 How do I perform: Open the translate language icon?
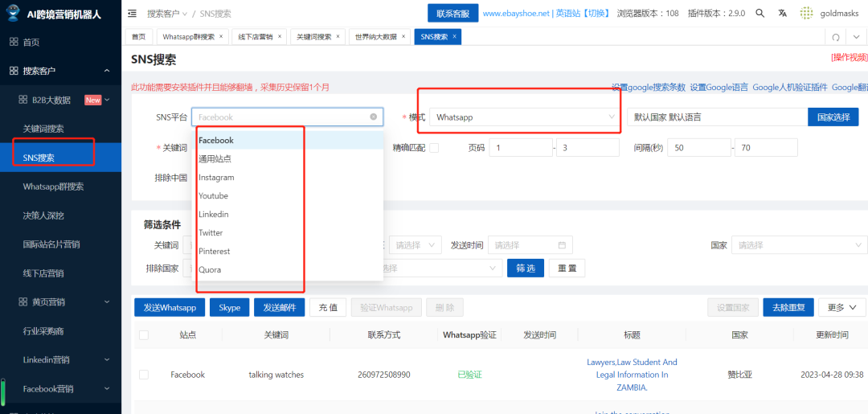coord(782,14)
